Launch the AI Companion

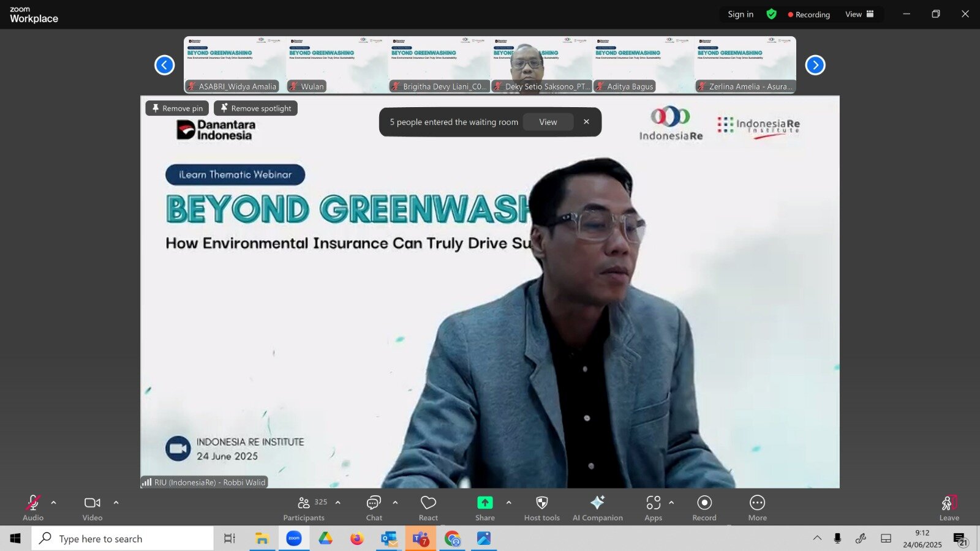click(597, 508)
